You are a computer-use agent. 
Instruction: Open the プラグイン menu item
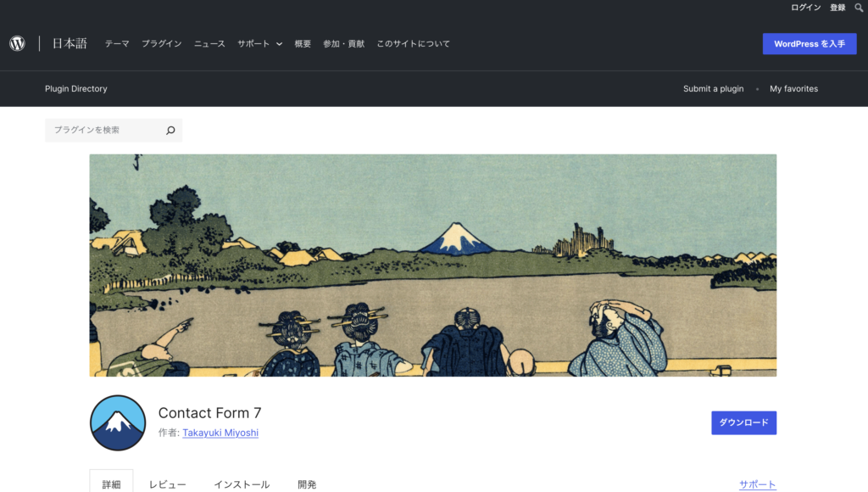tap(162, 44)
